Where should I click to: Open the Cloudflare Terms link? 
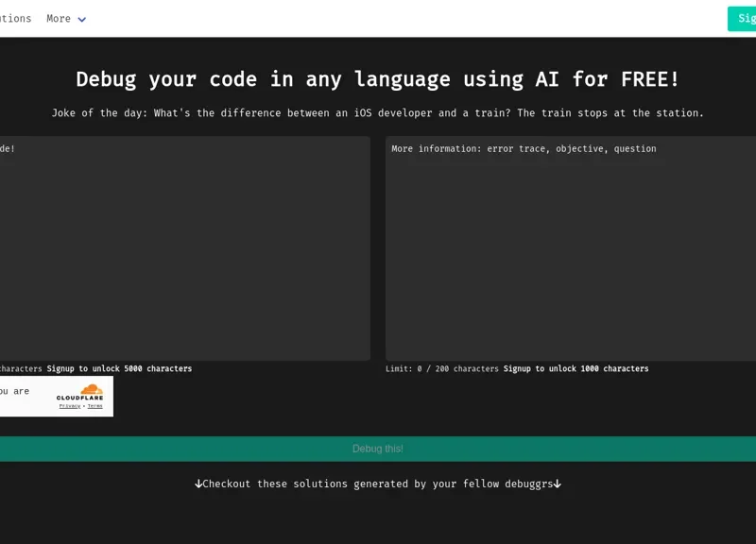[95, 406]
